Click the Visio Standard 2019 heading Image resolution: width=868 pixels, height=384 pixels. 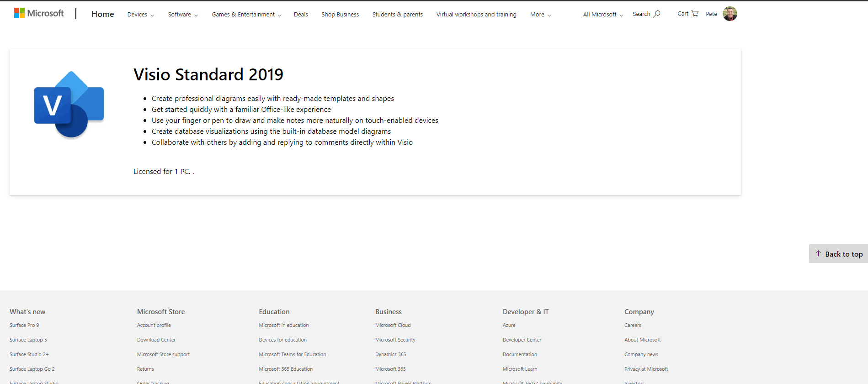[208, 74]
